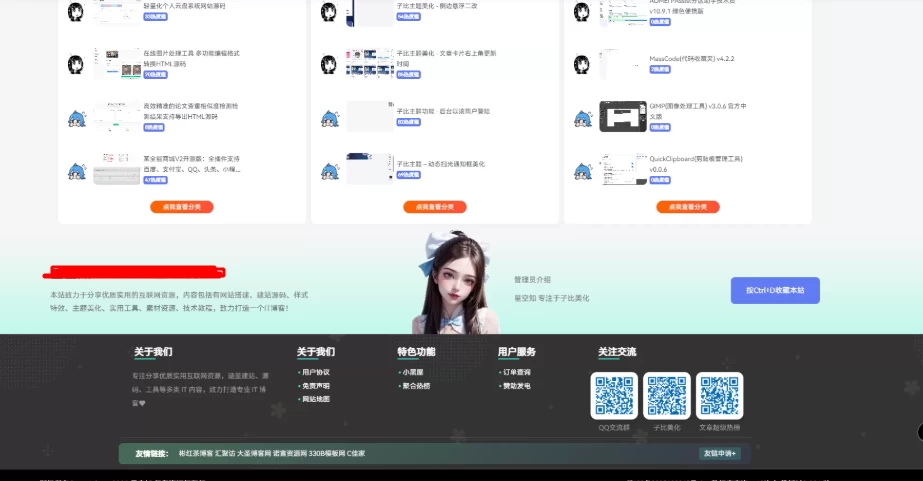Screen dimensions: 923x481
Task: Click the 友链申请+ button
Action: pyautogui.click(x=719, y=453)
